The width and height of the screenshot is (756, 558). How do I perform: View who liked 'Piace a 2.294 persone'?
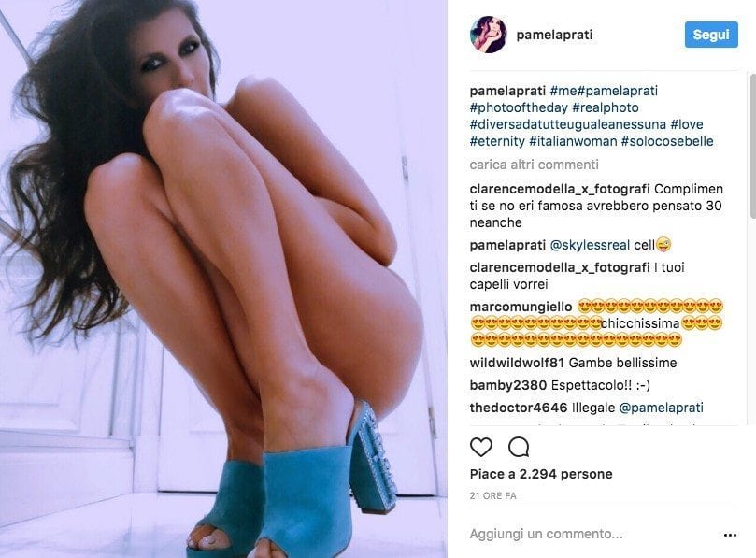click(x=541, y=474)
